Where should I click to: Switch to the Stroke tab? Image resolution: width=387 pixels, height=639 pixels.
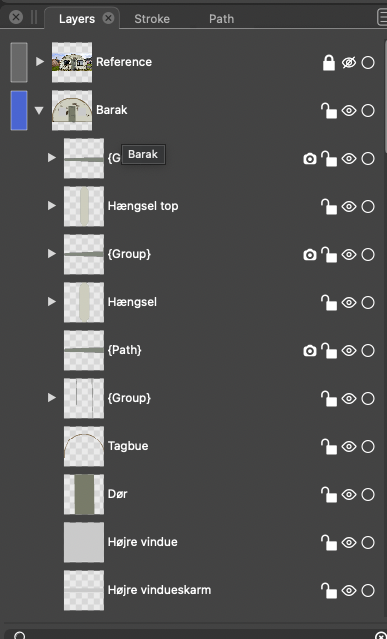152,19
